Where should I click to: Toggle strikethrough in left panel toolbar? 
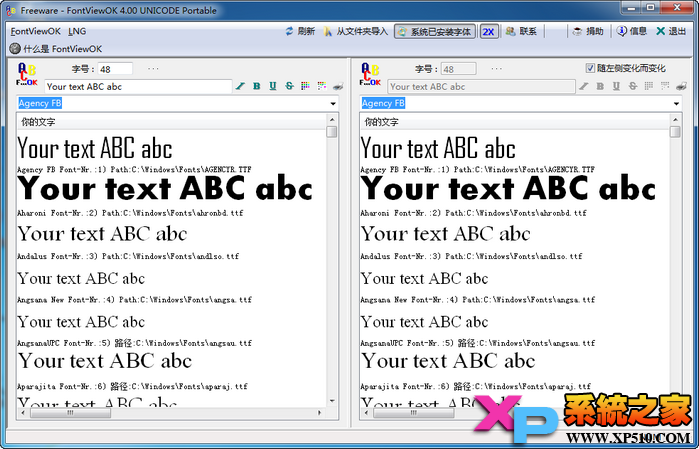pos(289,86)
